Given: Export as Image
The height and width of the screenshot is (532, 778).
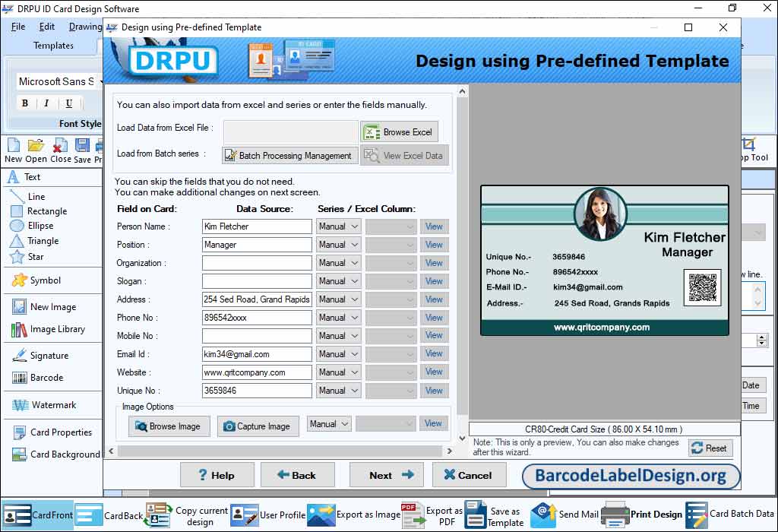Looking at the screenshot, I should [354, 515].
